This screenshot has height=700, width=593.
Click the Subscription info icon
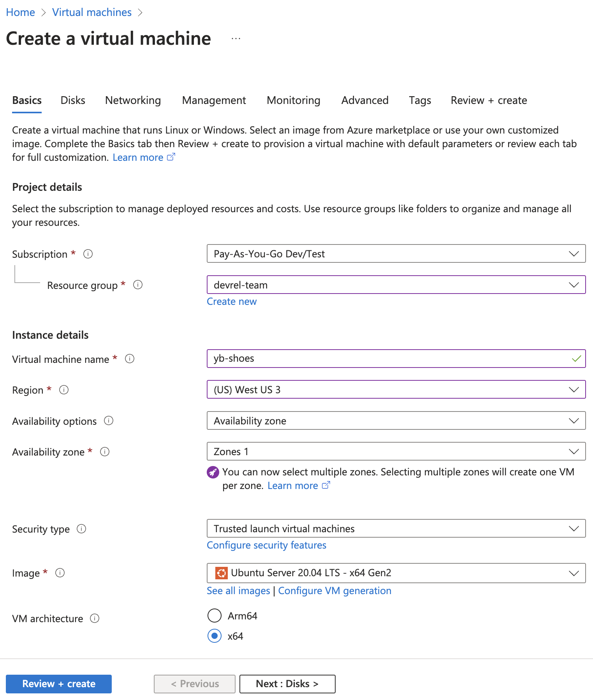click(88, 254)
